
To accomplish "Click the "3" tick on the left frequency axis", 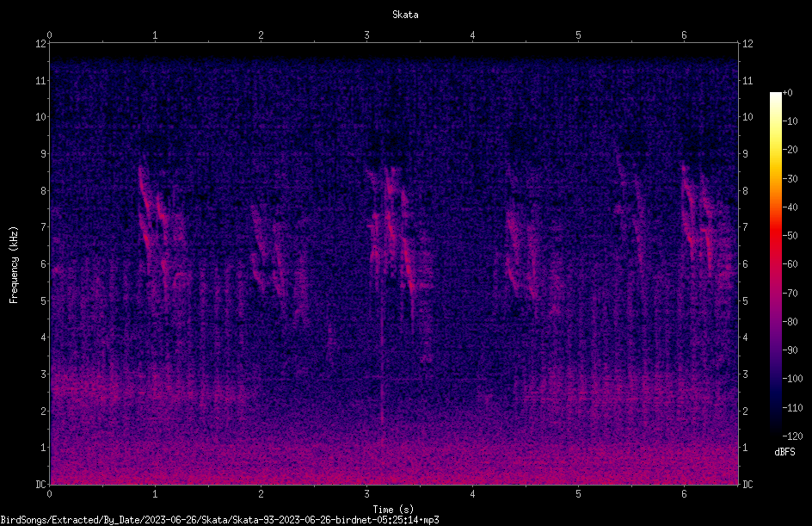I will coord(44,374).
